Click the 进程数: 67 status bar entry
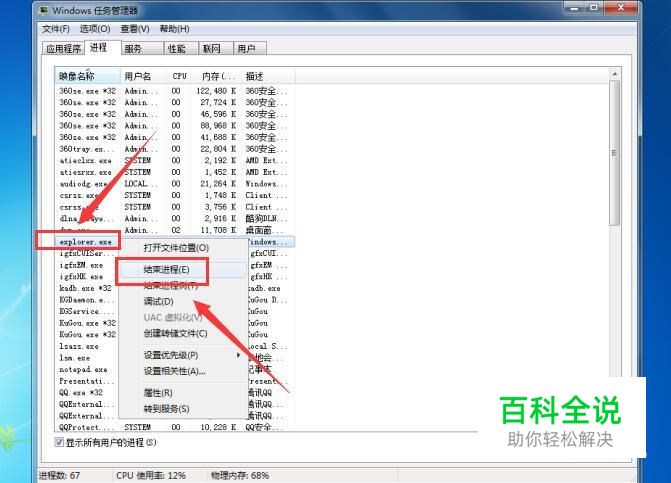This screenshot has height=483, width=671. (59, 475)
